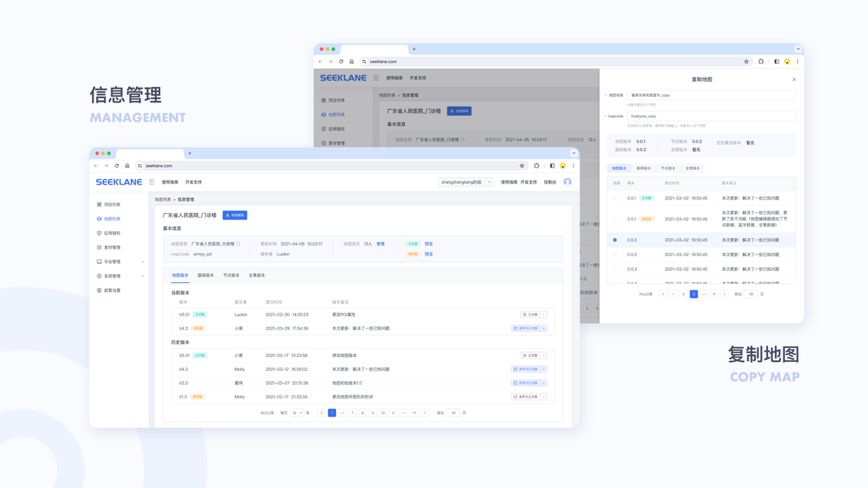Click the 地图名称 input field in dialog
Viewport: 868px width, 488px height.
[711, 95]
